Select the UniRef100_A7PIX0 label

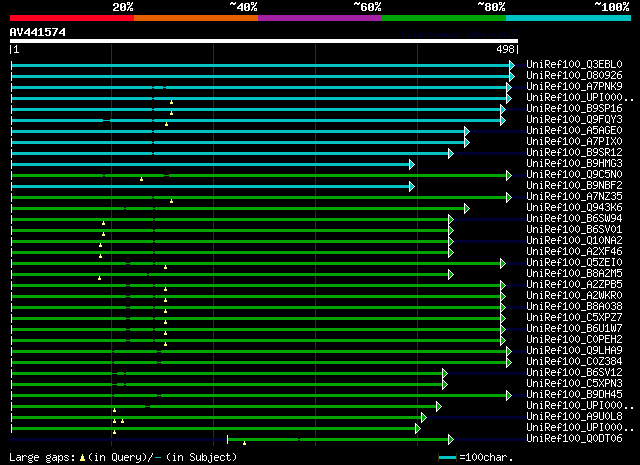point(574,141)
